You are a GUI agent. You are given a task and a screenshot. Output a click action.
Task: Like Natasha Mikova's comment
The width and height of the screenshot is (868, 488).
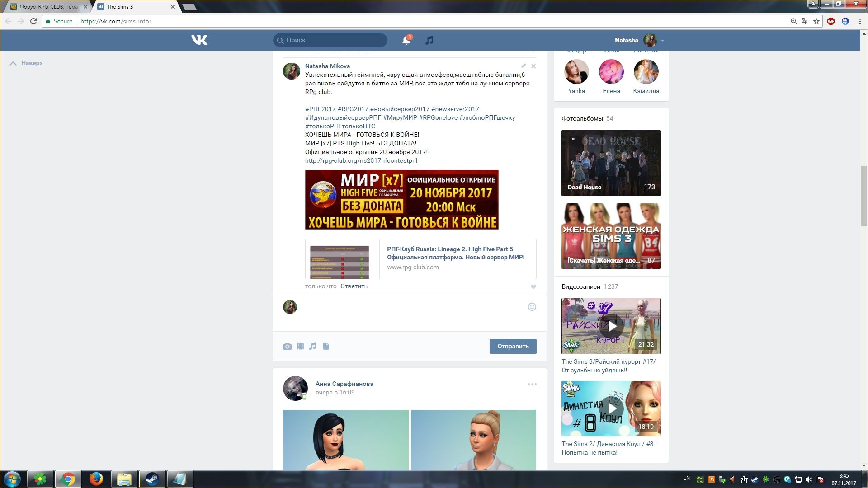coord(533,286)
